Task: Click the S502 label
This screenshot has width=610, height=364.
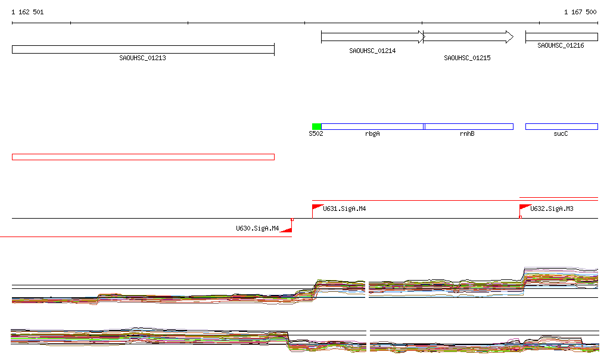Action: 316,134
